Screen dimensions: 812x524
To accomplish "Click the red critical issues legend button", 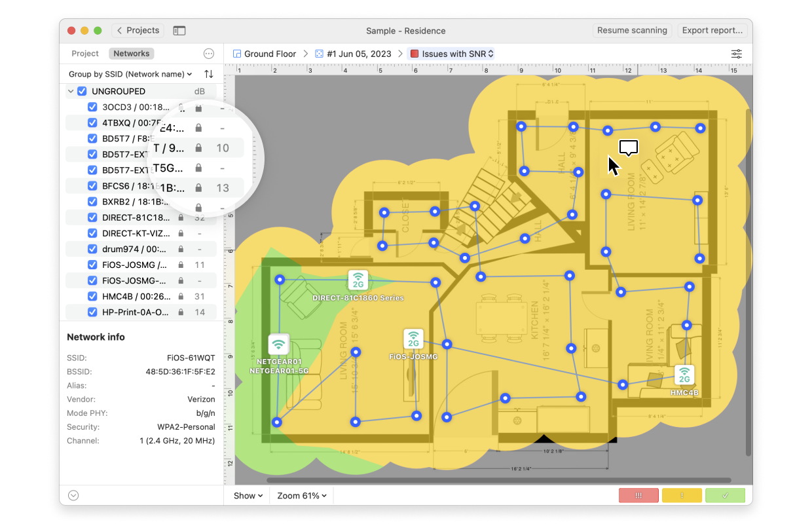I will (638, 496).
